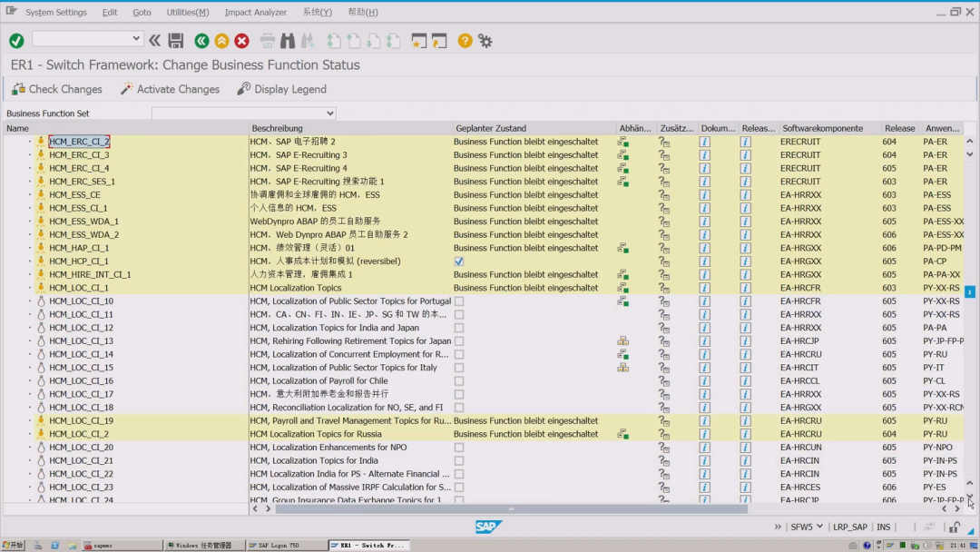This screenshot has width=980, height=552.
Task: Open the Business Function Set dropdown
Action: pyautogui.click(x=329, y=113)
